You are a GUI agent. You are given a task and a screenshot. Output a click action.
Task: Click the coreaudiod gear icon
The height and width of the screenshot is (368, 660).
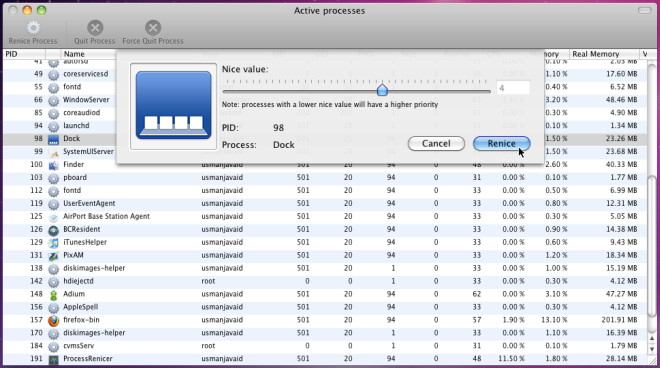(x=53, y=114)
